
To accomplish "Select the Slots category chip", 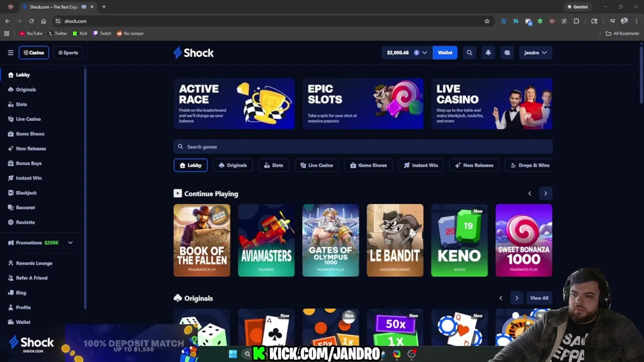I will click(273, 165).
